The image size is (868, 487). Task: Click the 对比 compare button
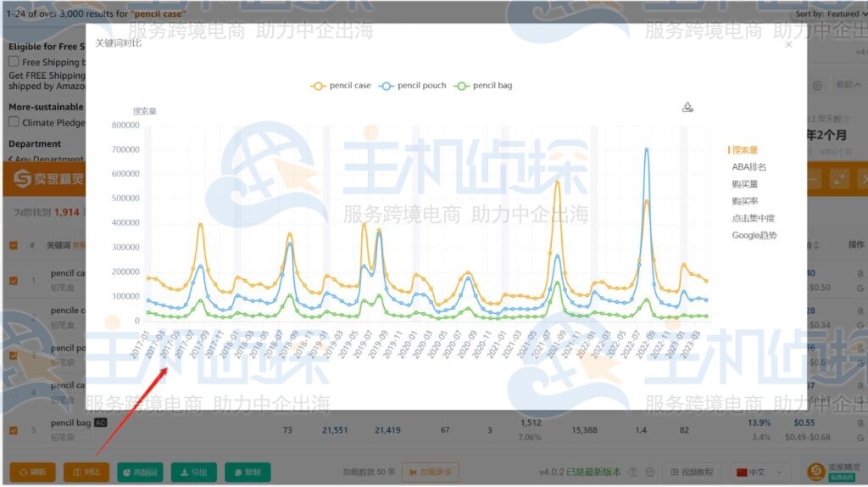point(86,472)
